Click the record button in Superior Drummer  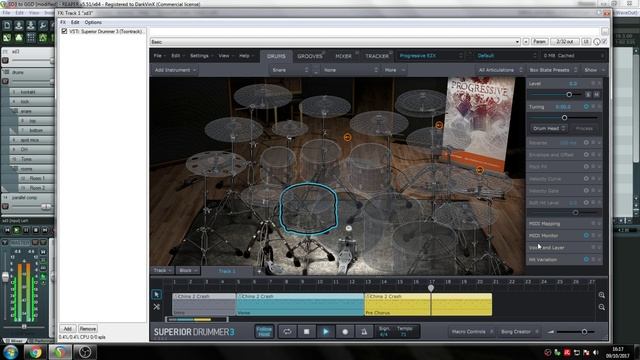coord(345,332)
